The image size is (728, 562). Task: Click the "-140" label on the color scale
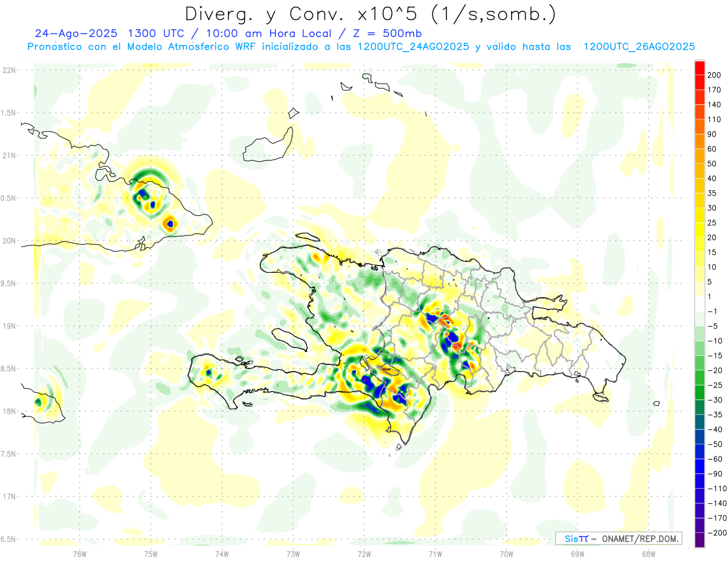click(x=716, y=503)
